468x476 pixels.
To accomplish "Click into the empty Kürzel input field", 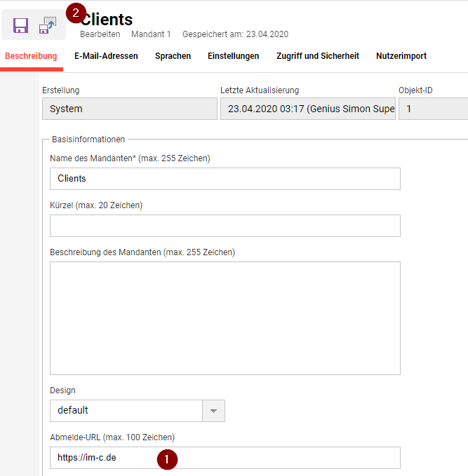I will tap(225, 226).
